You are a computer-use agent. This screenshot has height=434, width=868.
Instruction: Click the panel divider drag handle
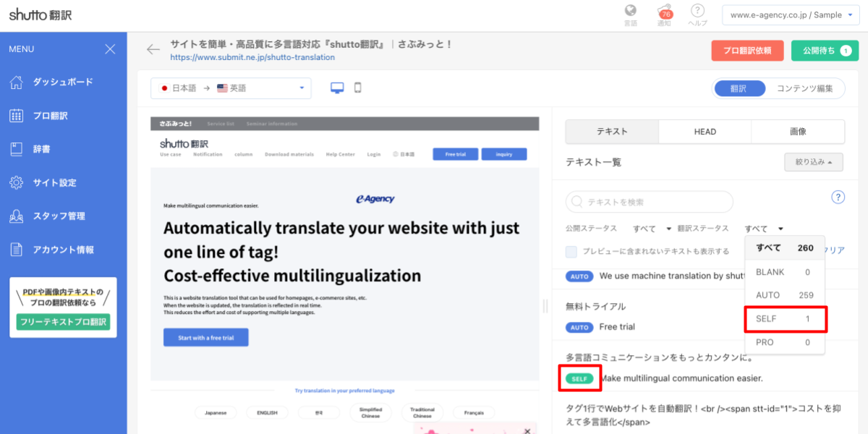click(545, 306)
